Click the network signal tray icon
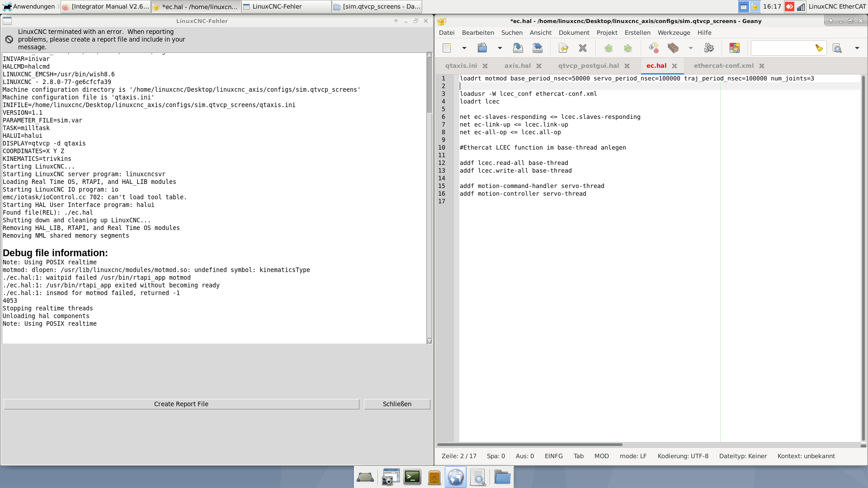Screen dimensions: 868x488 click(801, 6)
